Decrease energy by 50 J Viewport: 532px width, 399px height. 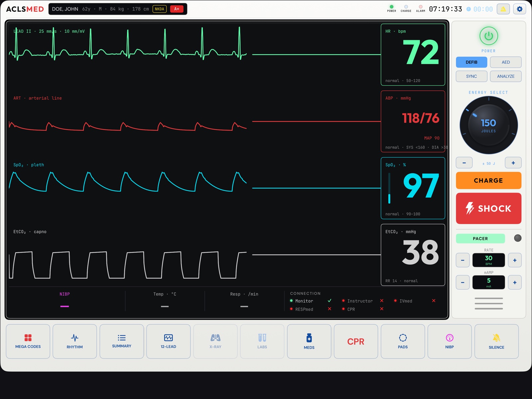(464, 163)
